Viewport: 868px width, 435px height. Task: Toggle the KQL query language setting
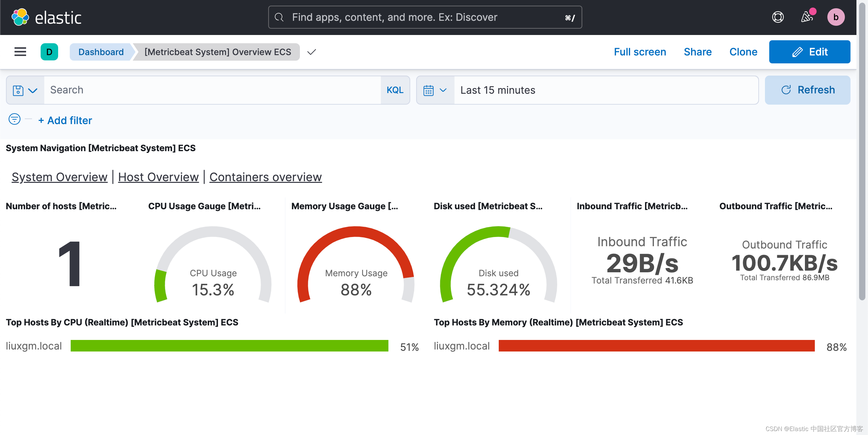point(395,90)
